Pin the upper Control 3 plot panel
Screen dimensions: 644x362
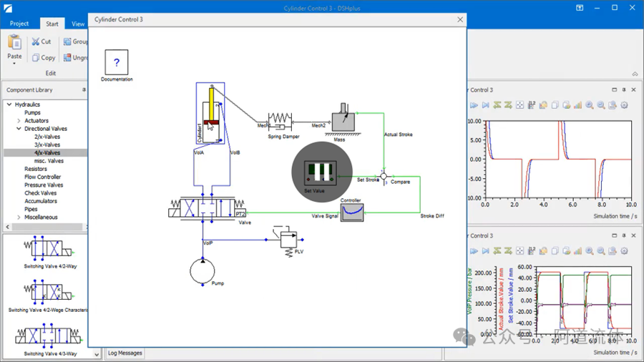624,89
